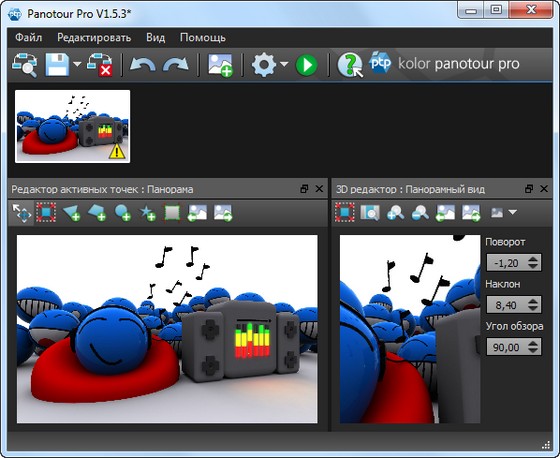Open the Файл menu

pos(29,38)
